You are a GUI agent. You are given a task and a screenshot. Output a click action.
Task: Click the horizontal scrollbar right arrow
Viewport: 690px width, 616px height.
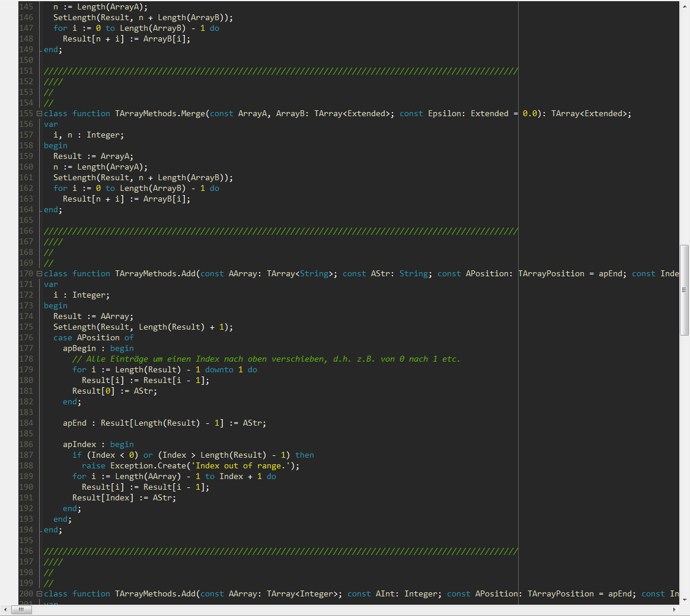coord(674,609)
